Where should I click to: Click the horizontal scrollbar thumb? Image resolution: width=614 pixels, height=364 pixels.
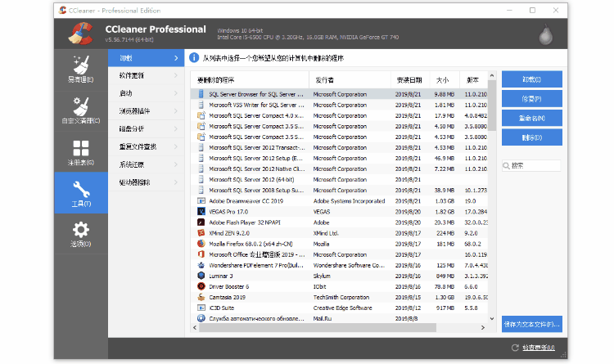point(318,327)
